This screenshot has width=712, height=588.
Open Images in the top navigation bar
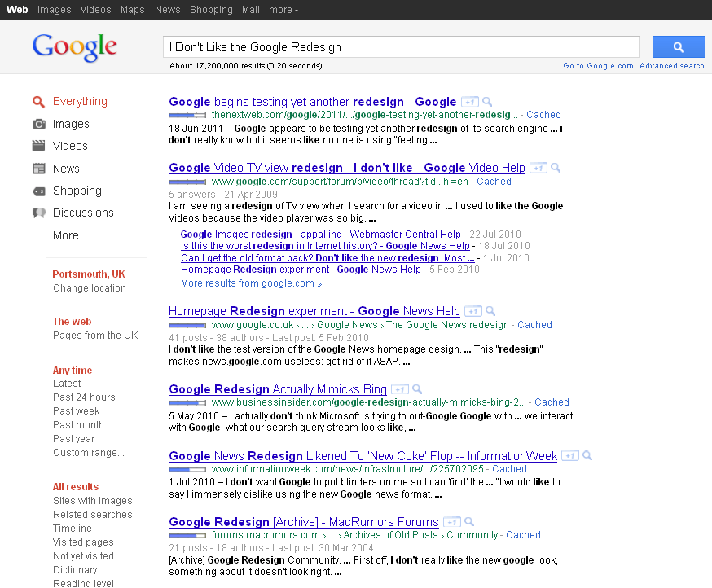click(54, 10)
